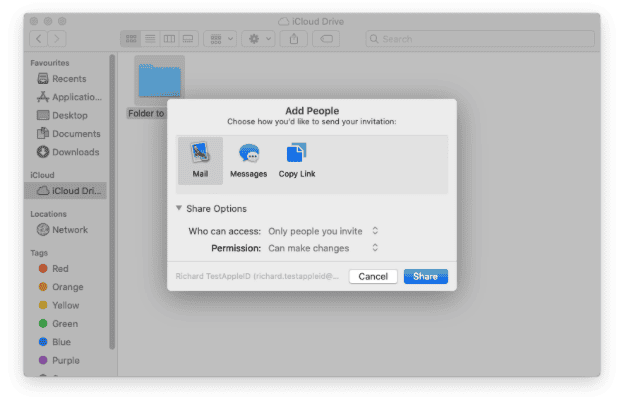Screen dimensions: 624x397
Task: Click the Finder Search field
Action: point(480,39)
